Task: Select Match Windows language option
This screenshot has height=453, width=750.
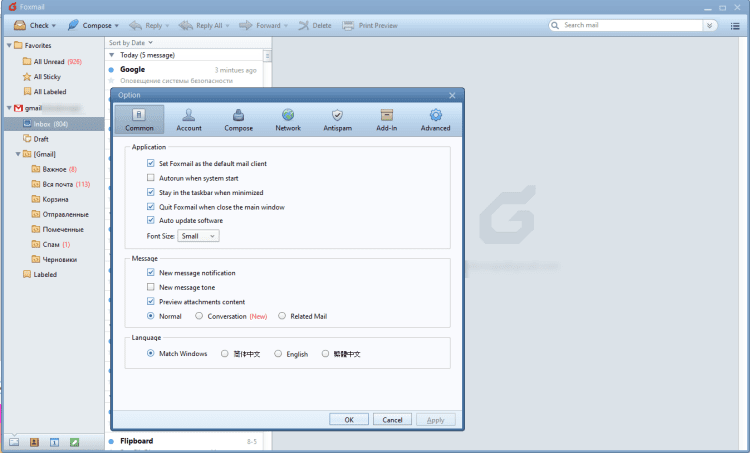Action: [x=151, y=353]
